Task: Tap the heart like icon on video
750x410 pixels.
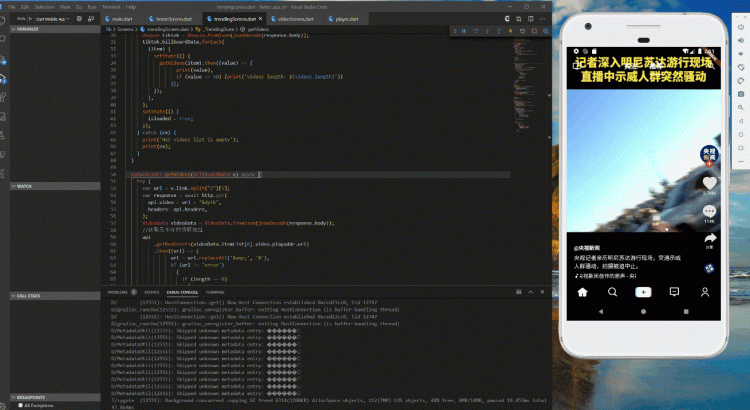Action: coord(709,183)
